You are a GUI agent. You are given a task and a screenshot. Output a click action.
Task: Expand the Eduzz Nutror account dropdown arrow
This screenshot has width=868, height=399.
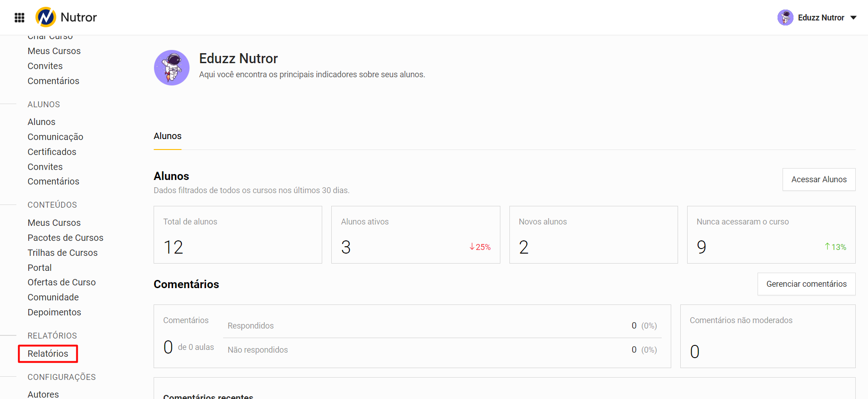tap(853, 18)
